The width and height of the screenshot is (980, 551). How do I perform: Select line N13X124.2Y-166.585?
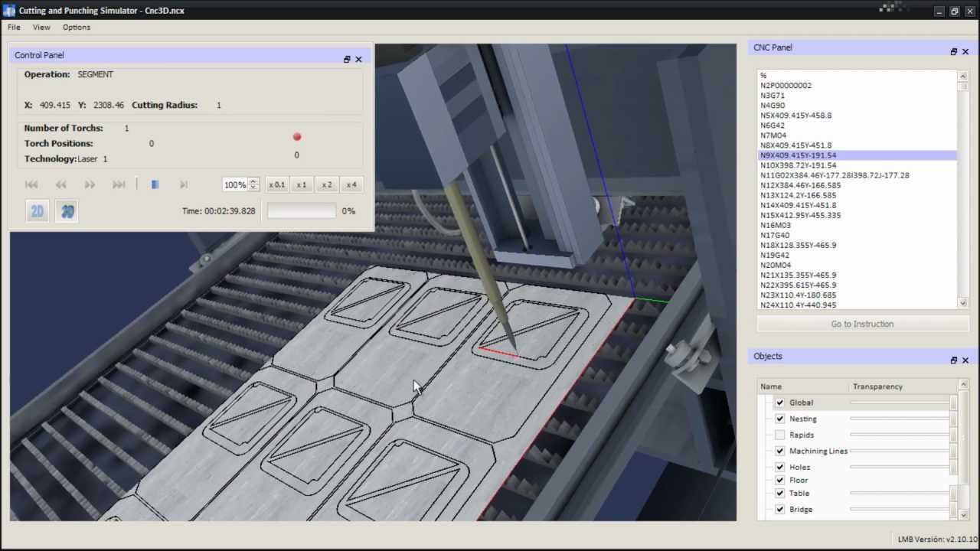click(857, 195)
